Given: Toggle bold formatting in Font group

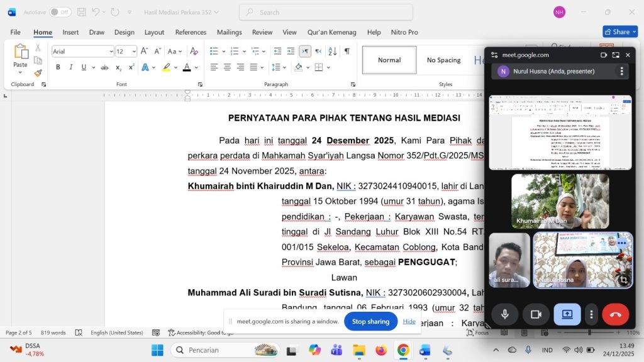Looking at the screenshot, I should pos(58,67).
